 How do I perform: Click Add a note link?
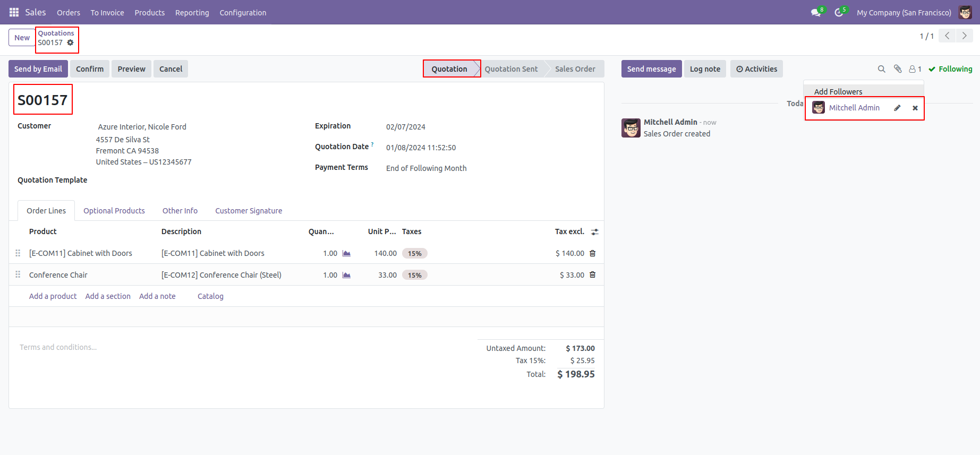point(157,296)
